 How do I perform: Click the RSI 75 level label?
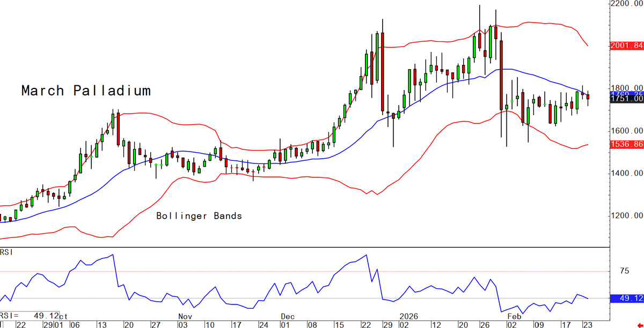coord(624,272)
